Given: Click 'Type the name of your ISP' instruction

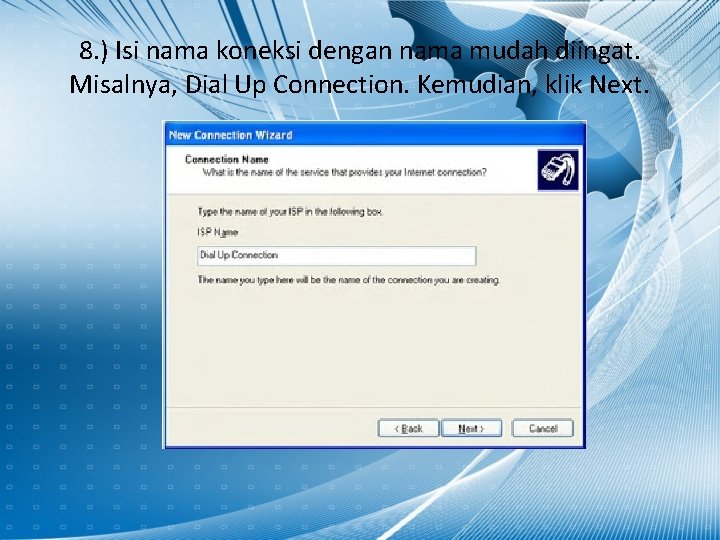Looking at the screenshot, I should click(290, 212).
